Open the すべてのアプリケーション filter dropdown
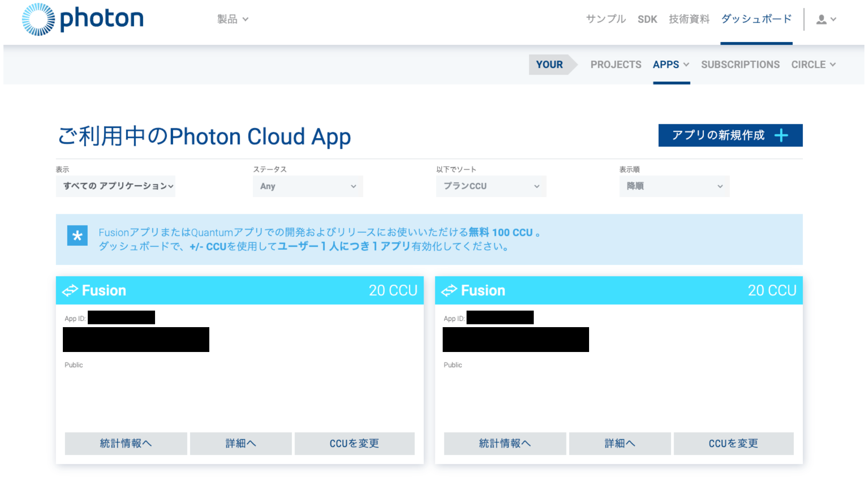Screen dimensions: 868x488 click(115, 186)
